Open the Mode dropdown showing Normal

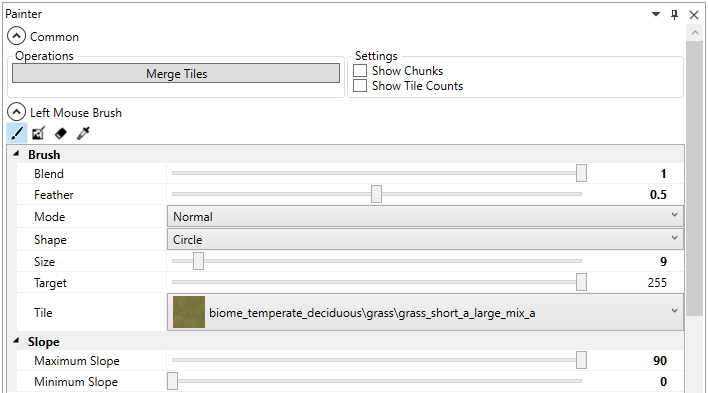tap(425, 216)
